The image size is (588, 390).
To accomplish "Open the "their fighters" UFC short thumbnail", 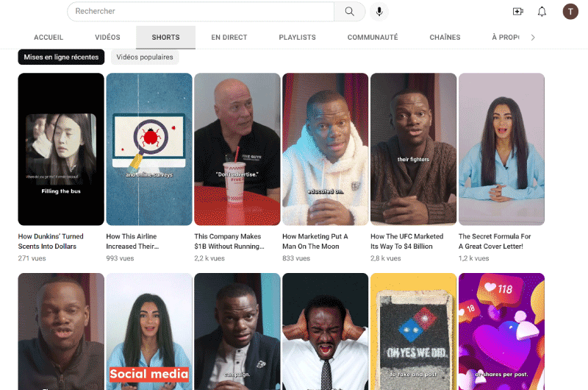I will (x=414, y=149).
